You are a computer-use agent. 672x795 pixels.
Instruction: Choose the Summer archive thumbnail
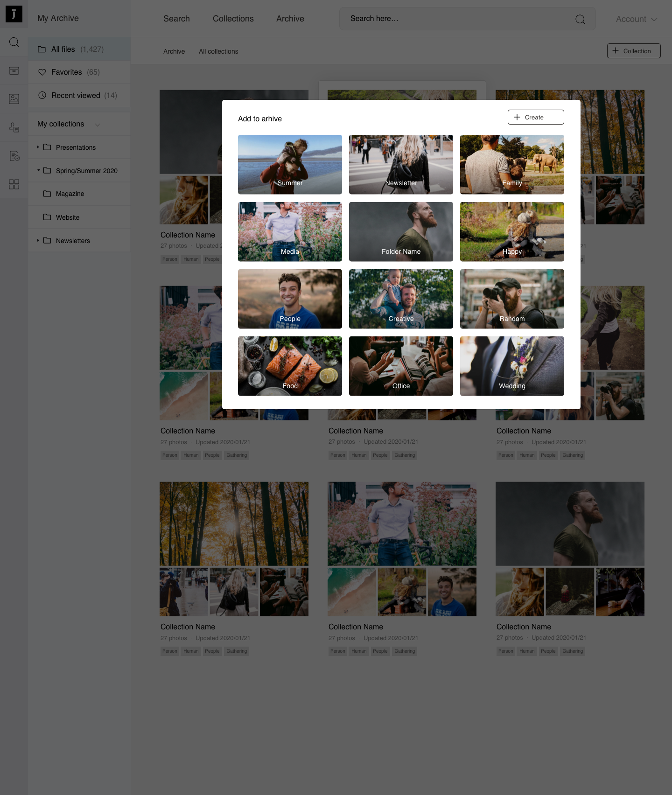click(290, 165)
